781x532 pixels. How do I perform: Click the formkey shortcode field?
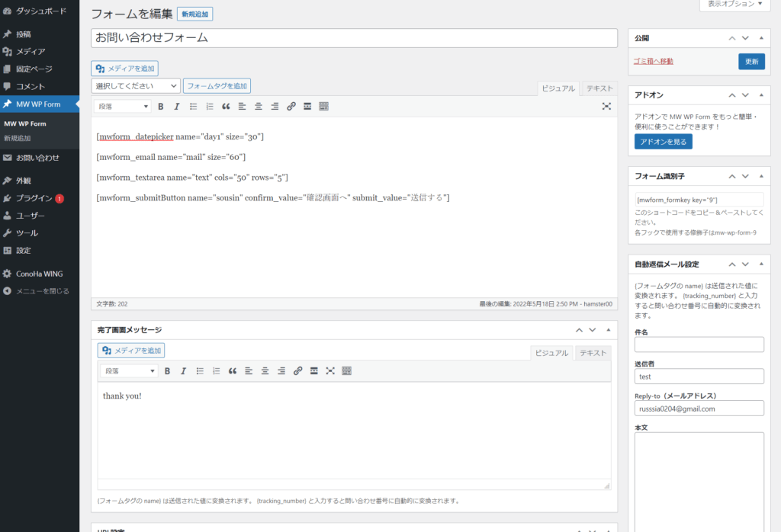coord(699,200)
